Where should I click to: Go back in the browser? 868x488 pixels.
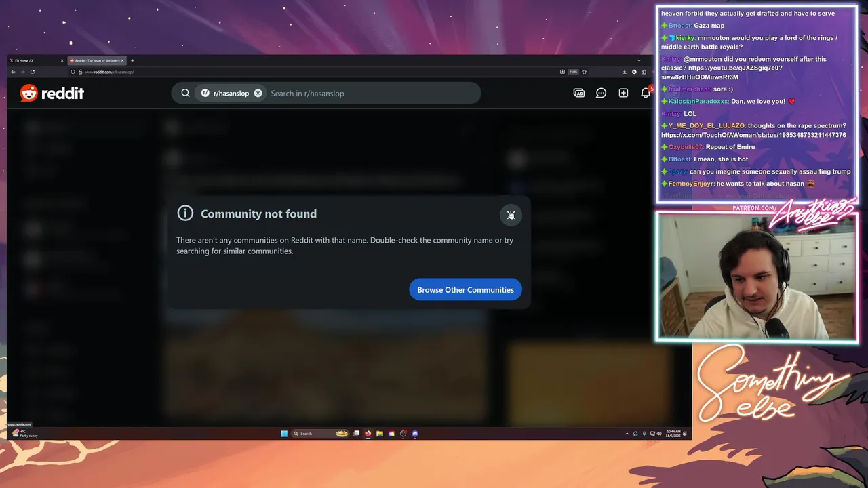13,72
